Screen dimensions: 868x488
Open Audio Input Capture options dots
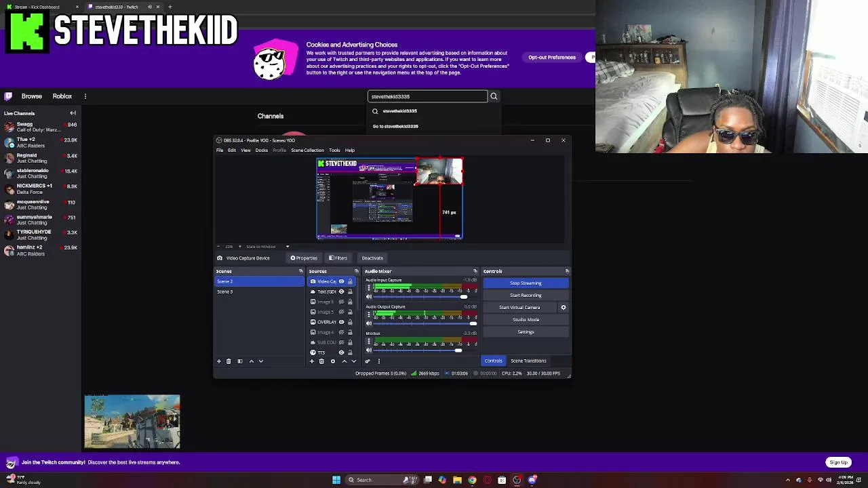[369, 288]
